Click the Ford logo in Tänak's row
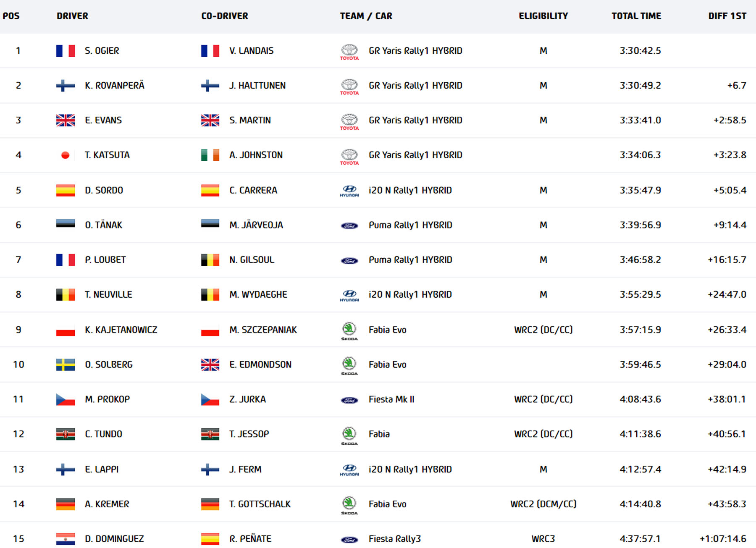Viewport: 756px width, 548px height. click(x=349, y=225)
